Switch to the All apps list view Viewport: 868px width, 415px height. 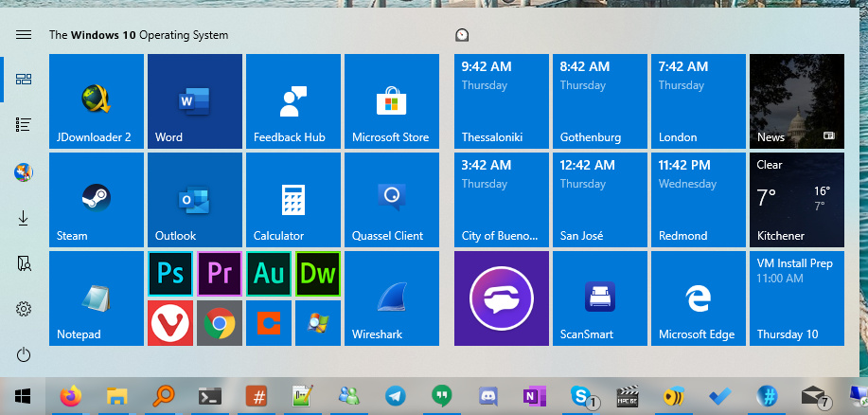point(24,125)
